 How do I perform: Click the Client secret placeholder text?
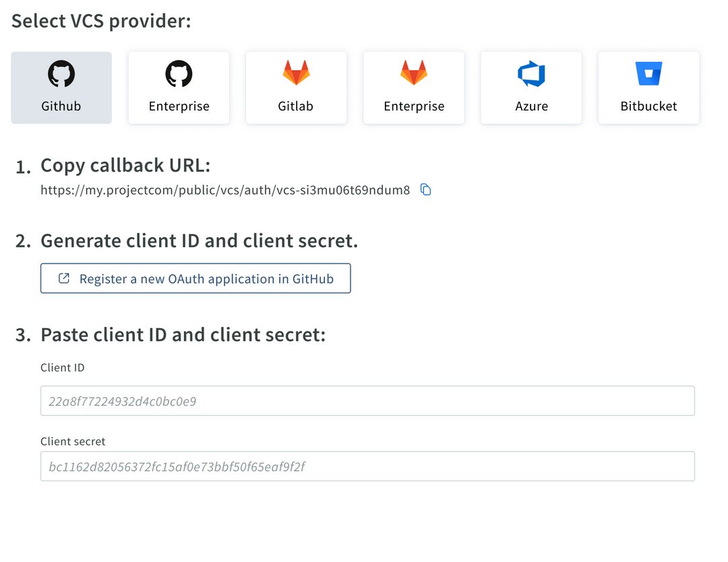(173, 466)
